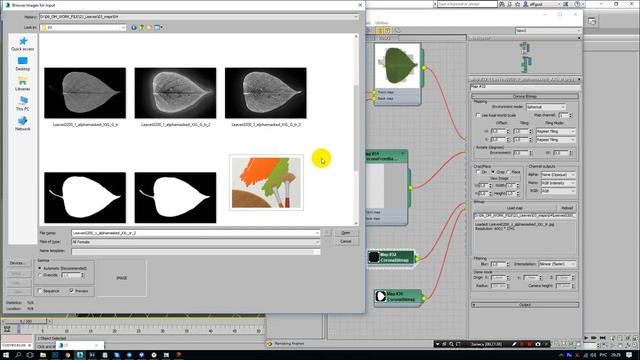Click the camera icon in the recording toolbar
Viewport: 640px width, 360px height.
click(x=538, y=344)
